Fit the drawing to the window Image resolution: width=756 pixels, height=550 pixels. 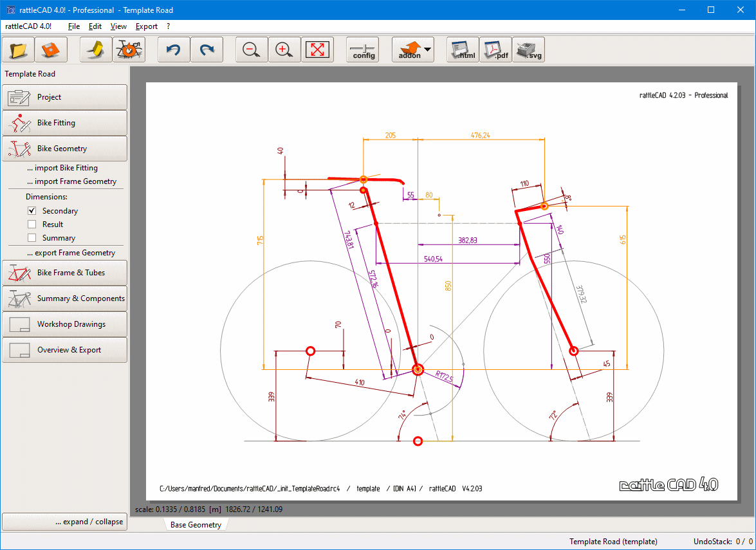coord(317,49)
